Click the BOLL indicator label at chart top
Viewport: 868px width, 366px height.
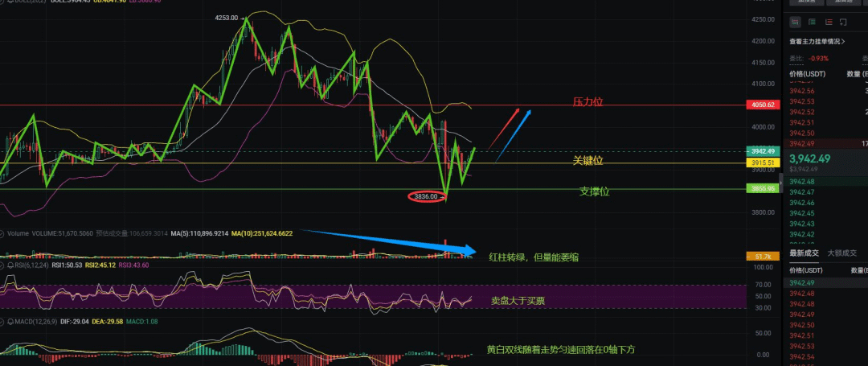[x=15, y=2]
